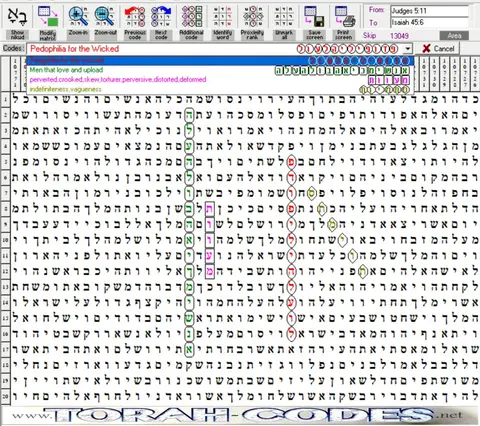
Task: Click row number 20 header
Action: coord(5,396)
